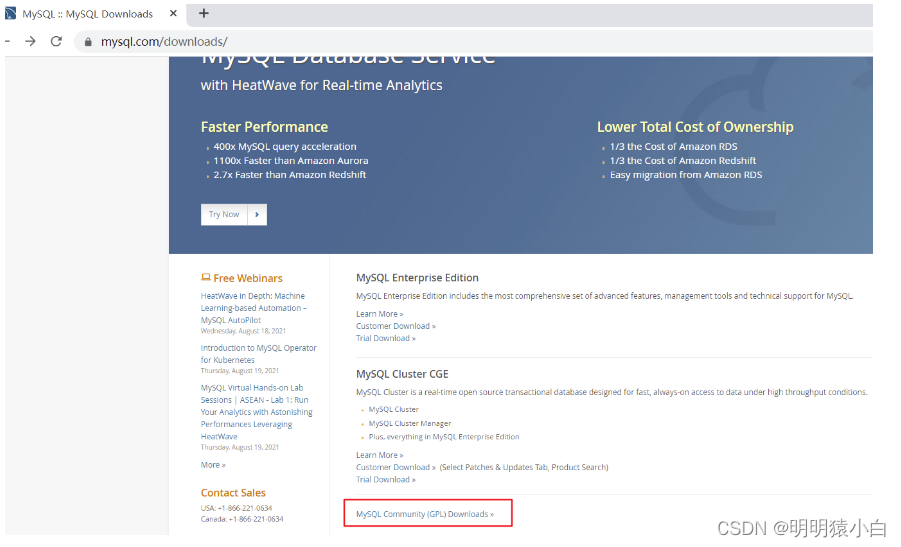Open a new tab with plus button
Image resolution: width=901 pixels, height=547 pixels.
pyautogui.click(x=203, y=13)
